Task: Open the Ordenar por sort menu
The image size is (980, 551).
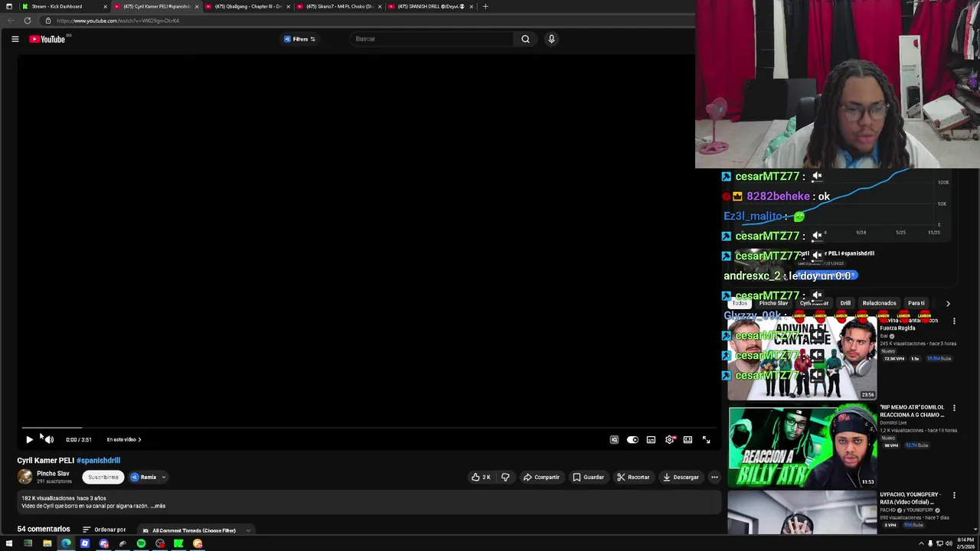Action: point(104,530)
